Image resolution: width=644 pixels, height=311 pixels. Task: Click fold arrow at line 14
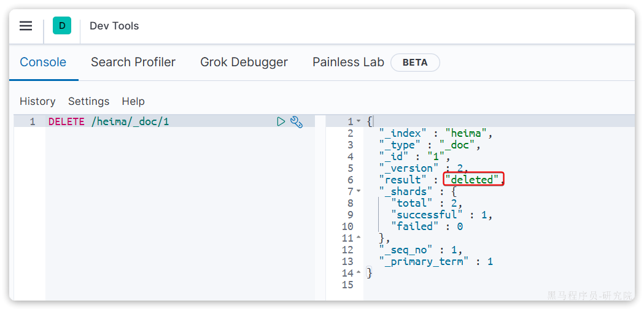tap(359, 273)
